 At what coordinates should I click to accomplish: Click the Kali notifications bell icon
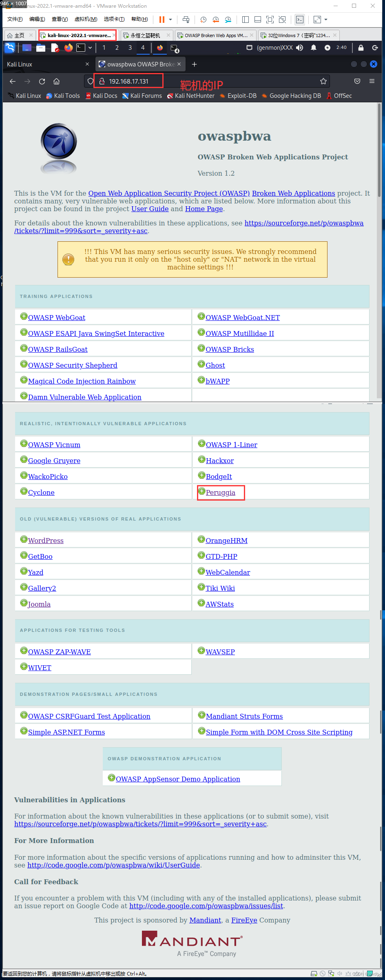[314, 48]
